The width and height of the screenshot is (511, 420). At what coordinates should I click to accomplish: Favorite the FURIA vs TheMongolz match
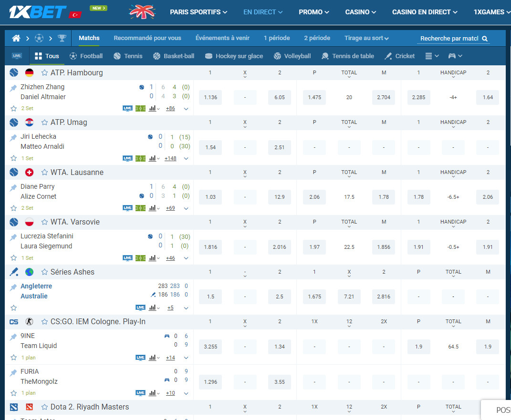[14, 393]
